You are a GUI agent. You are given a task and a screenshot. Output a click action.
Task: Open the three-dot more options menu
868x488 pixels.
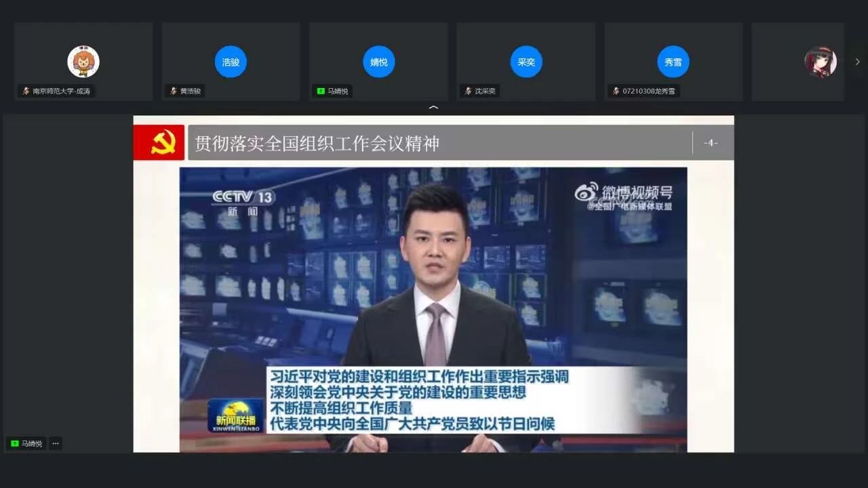click(x=56, y=443)
